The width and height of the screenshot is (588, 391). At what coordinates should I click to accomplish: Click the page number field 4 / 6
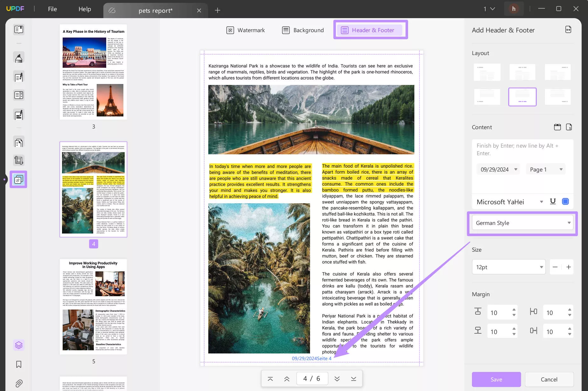(x=312, y=379)
